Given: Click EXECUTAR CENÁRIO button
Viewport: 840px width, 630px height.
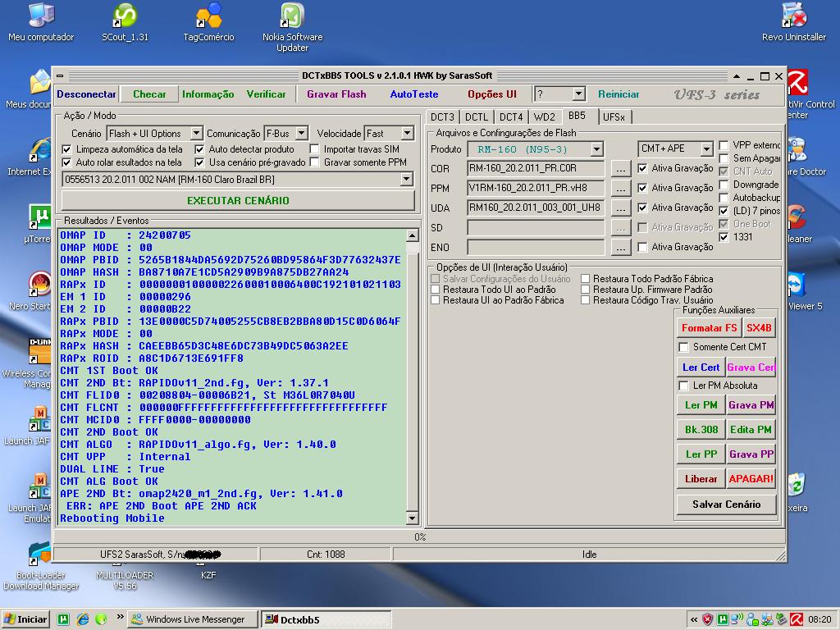Looking at the screenshot, I should tap(238, 200).
